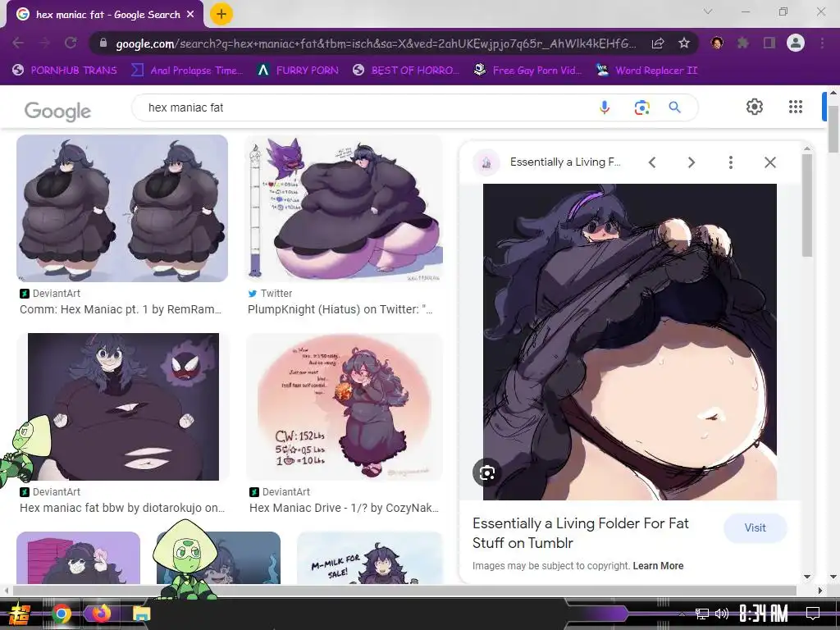Open the Windows Start button
Viewport: 840px width, 630px height.
pos(20,614)
